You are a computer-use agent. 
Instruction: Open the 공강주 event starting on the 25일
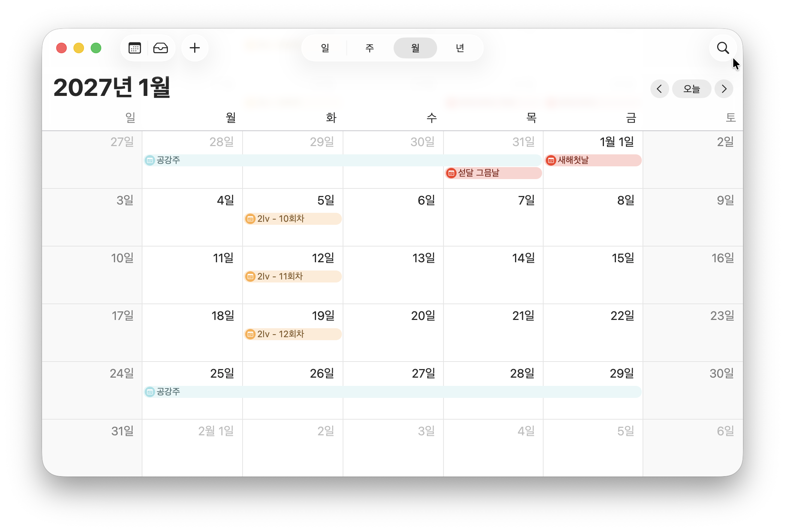tap(393, 392)
